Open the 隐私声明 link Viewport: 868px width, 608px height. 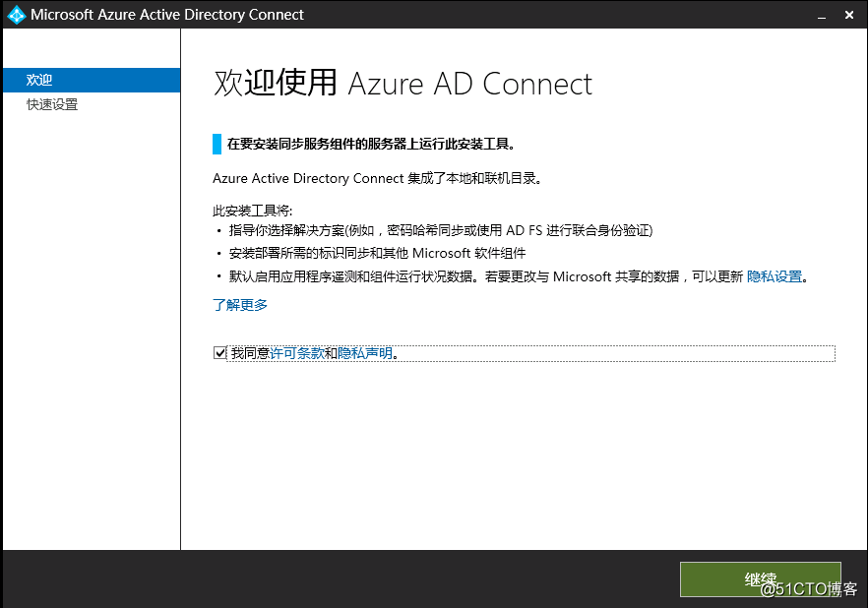click(x=365, y=353)
